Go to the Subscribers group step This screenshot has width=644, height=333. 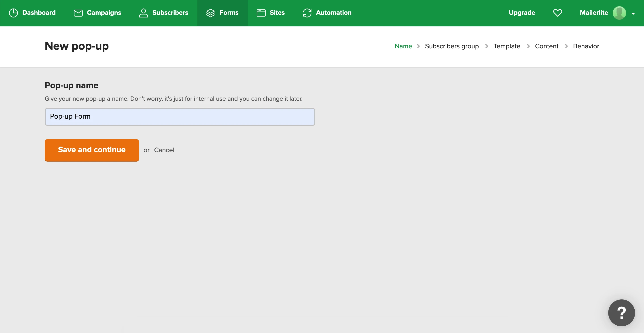tap(451, 46)
